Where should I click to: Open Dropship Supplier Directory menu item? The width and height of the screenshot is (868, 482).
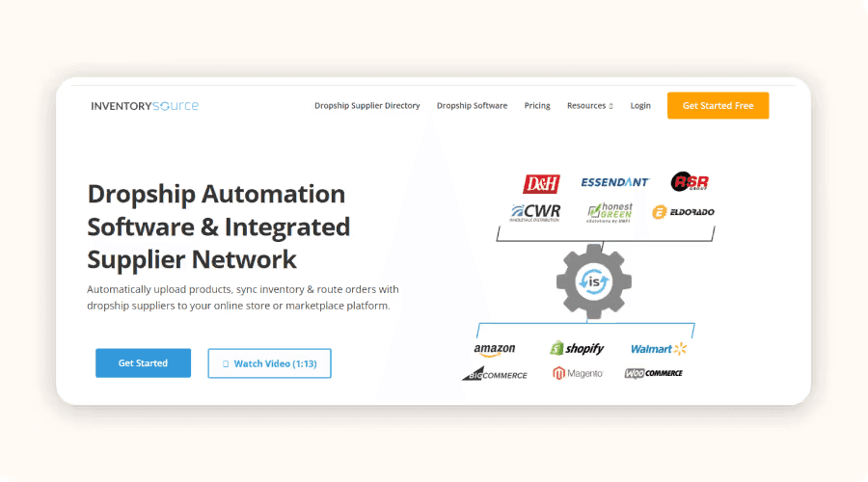click(367, 106)
